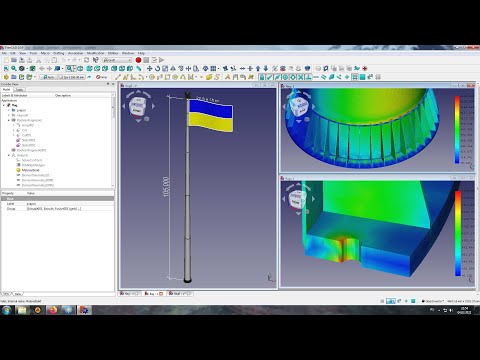Fit all content with the first view icon

point(6,68)
